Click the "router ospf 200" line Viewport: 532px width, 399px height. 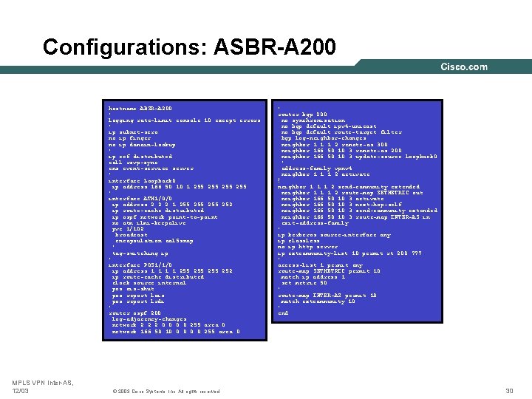(x=134, y=313)
